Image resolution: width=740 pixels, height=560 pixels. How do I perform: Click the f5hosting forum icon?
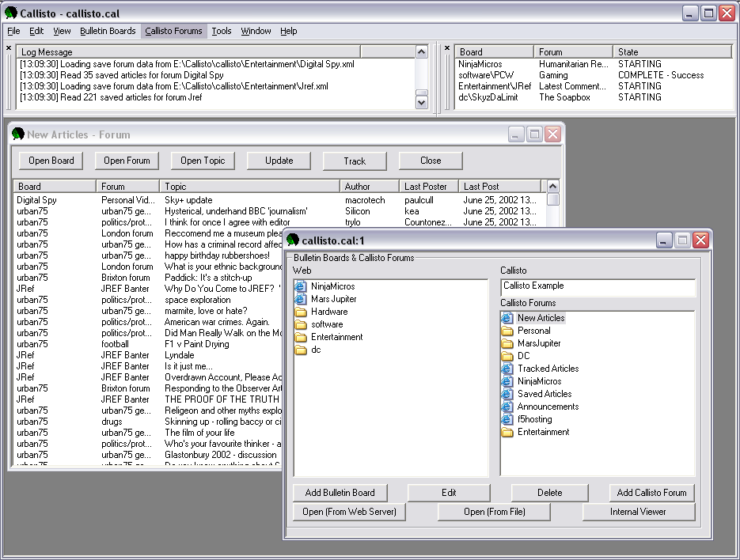pos(507,419)
